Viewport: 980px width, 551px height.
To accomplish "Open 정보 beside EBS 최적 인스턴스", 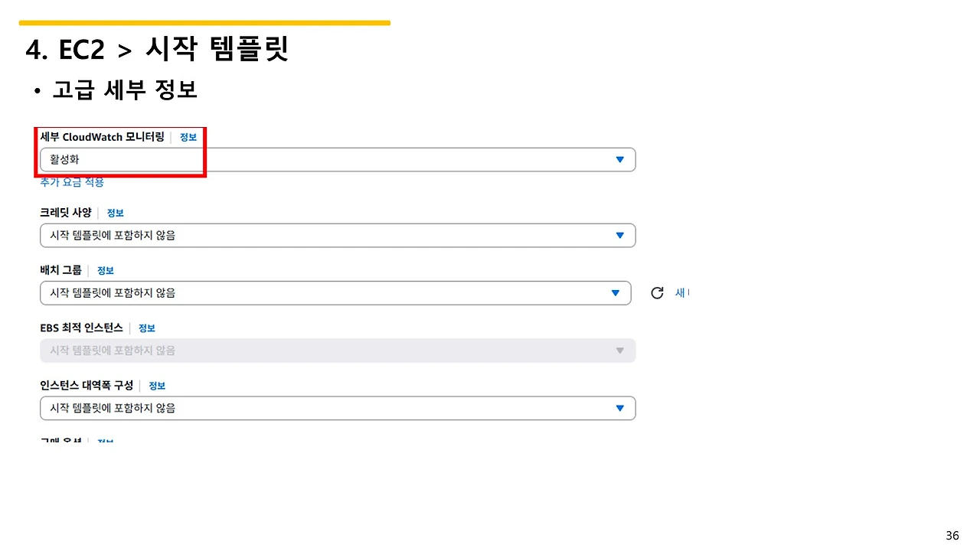I will pyautogui.click(x=146, y=328).
